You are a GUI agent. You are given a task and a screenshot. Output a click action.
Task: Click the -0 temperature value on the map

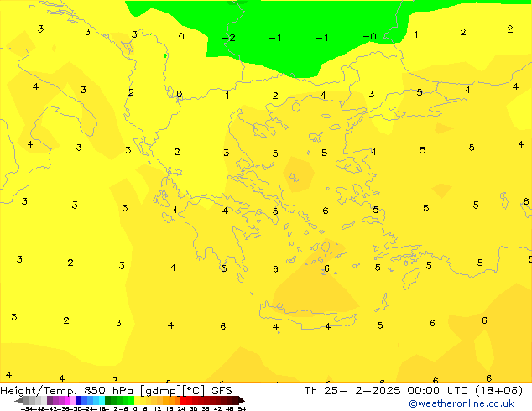(370, 36)
